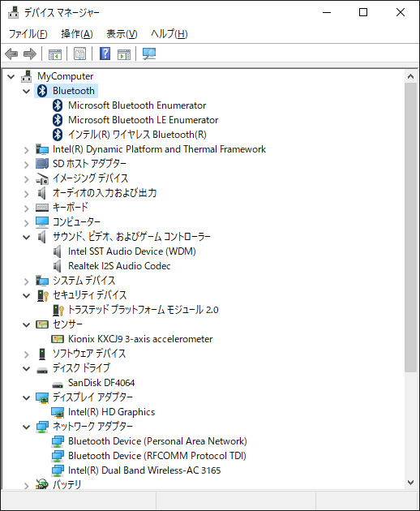Click the show/hide action pane icon
The image size is (420, 511).
point(124,54)
